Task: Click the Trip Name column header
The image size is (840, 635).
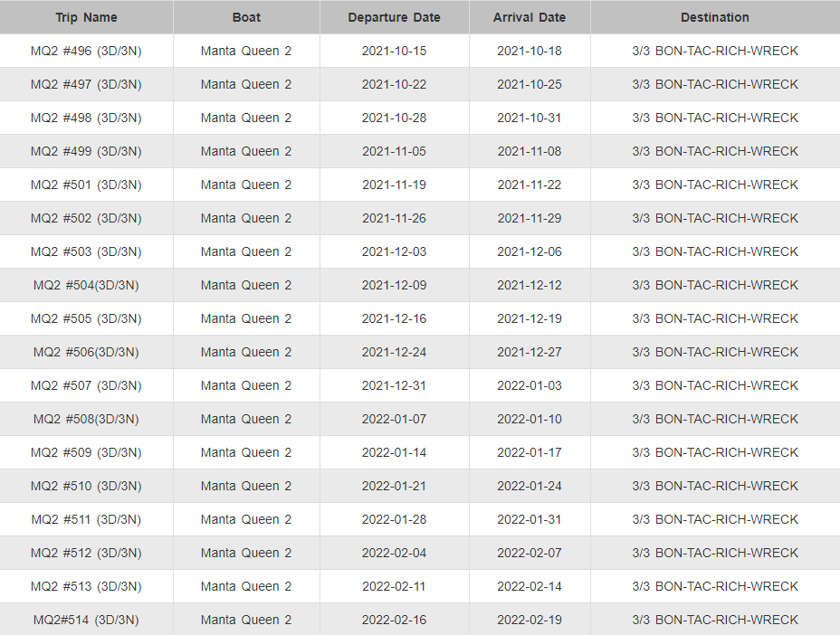Action: pos(86,17)
